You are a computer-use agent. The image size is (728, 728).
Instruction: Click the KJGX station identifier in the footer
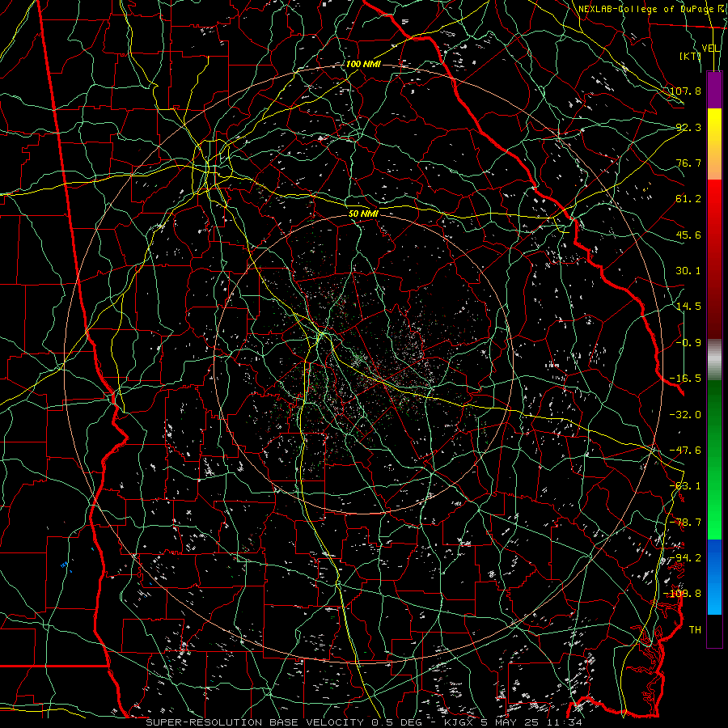click(x=458, y=722)
